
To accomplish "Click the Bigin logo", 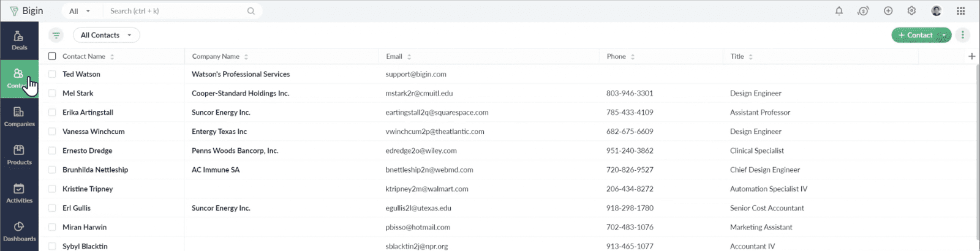I will tap(26, 10).
